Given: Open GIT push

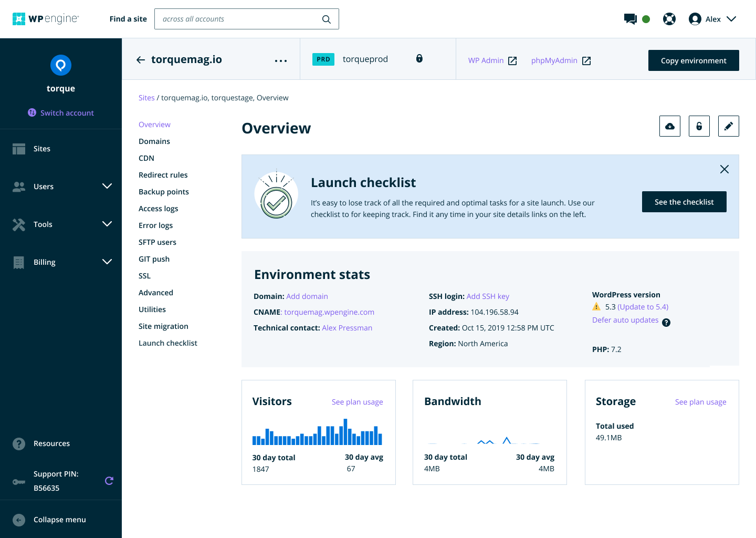Looking at the screenshot, I should [154, 259].
